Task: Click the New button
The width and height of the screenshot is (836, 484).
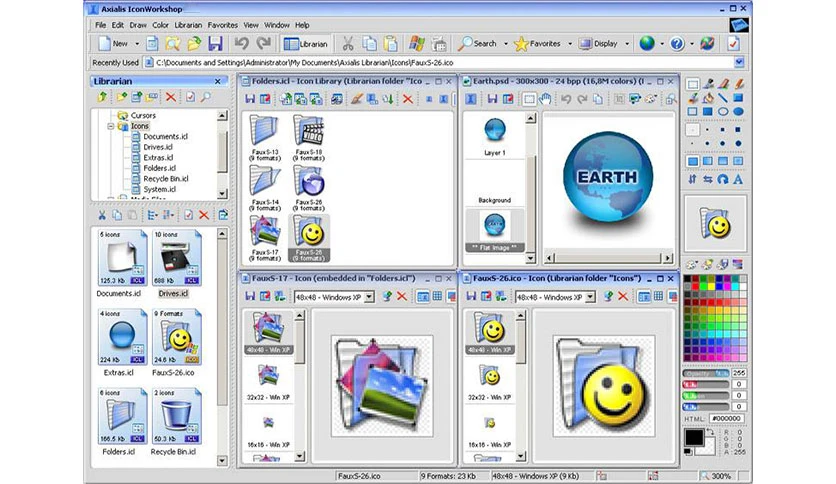Action: click(114, 44)
